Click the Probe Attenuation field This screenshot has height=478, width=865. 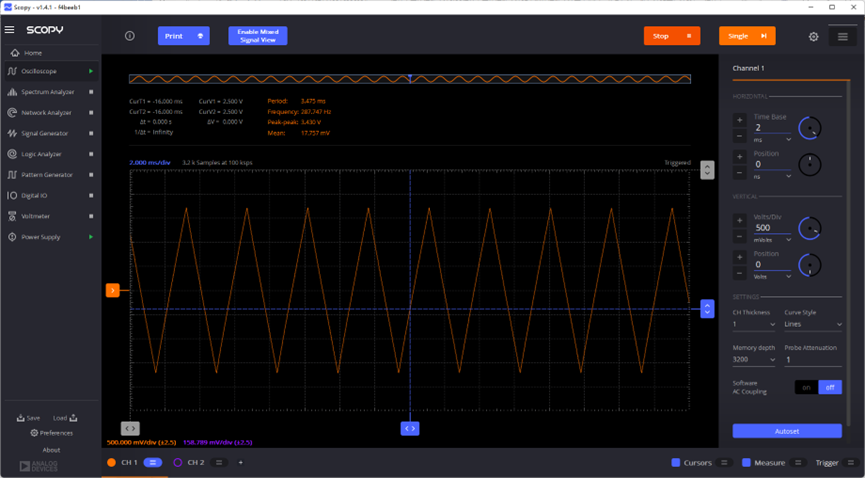pyautogui.click(x=813, y=360)
